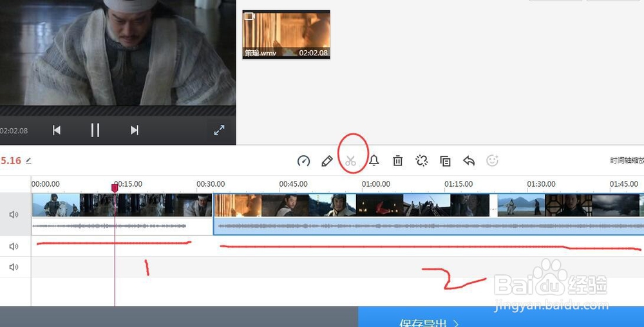The height and width of the screenshot is (327, 644).
Task: Delete the selected clip with trash icon
Action: click(397, 160)
